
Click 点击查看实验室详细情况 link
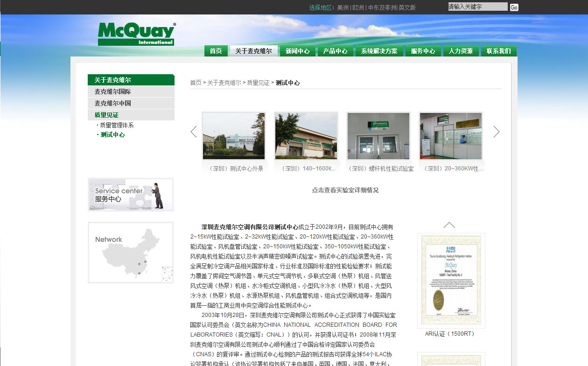(345, 190)
